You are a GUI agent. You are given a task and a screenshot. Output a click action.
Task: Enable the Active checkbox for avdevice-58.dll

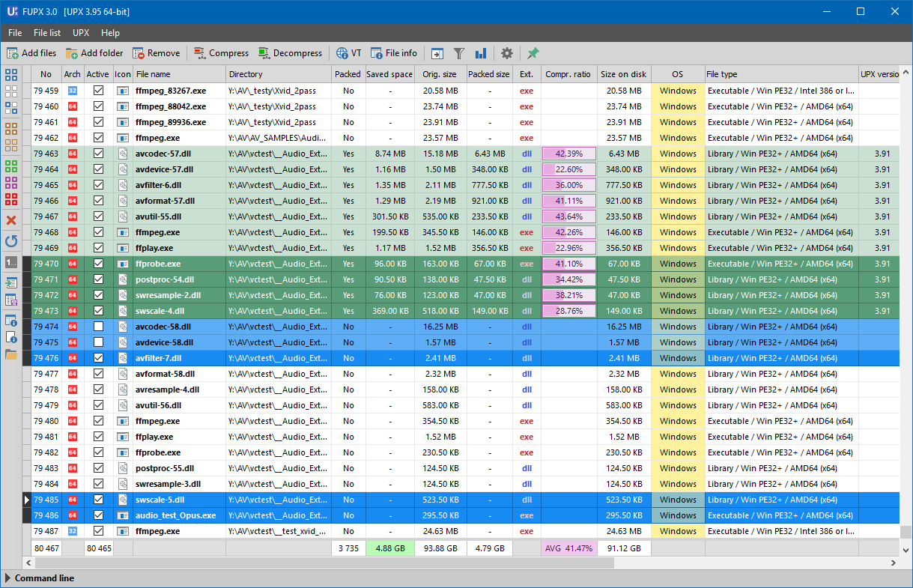[x=98, y=342]
